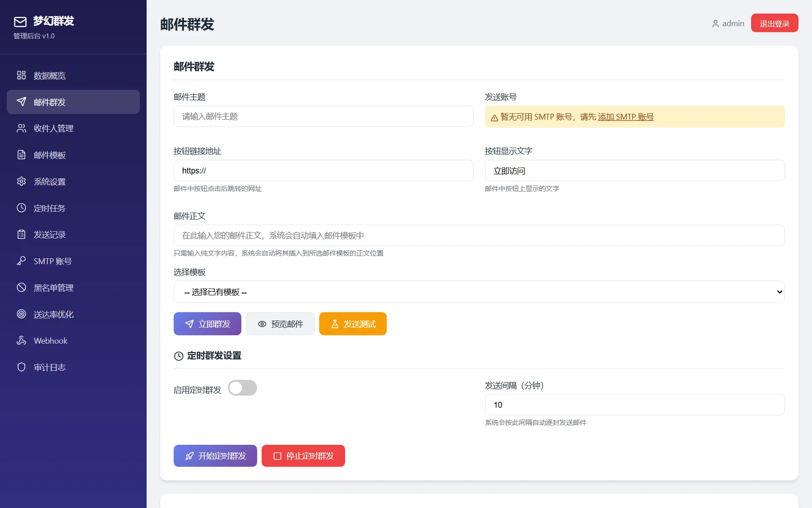Image resolution: width=812 pixels, height=508 pixels.
Task: Click 停止定时群发 button
Action: pyautogui.click(x=303, y=456)
